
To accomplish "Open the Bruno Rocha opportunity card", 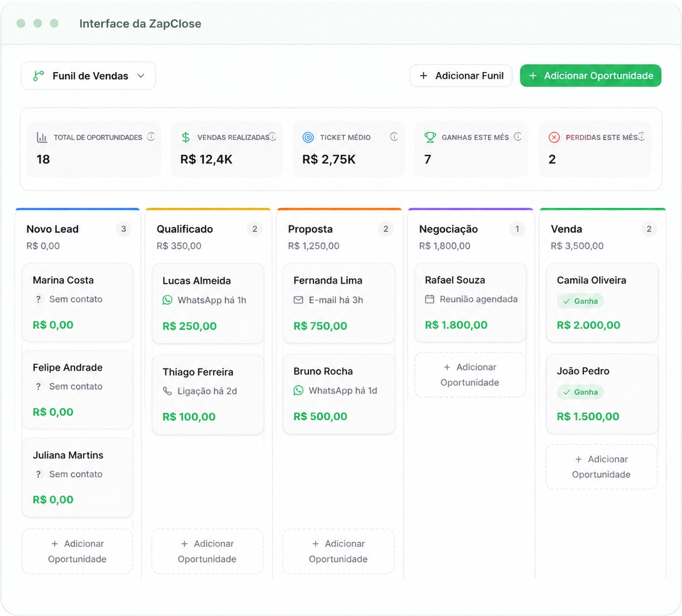I will coord(339,394).
